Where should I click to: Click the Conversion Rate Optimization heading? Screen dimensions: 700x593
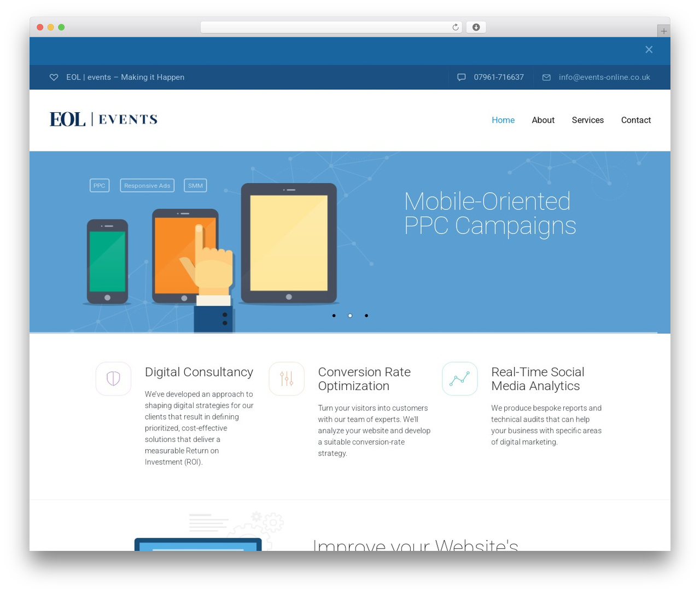(x=364, y=379)
